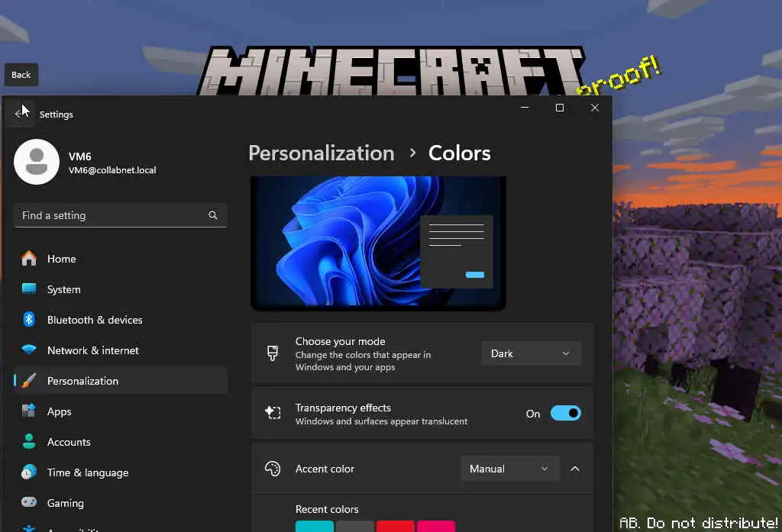This screenshot has width=782, height=532.
Task: Click the Colors breadcrumb heading
Action: [x=459, y=153]
